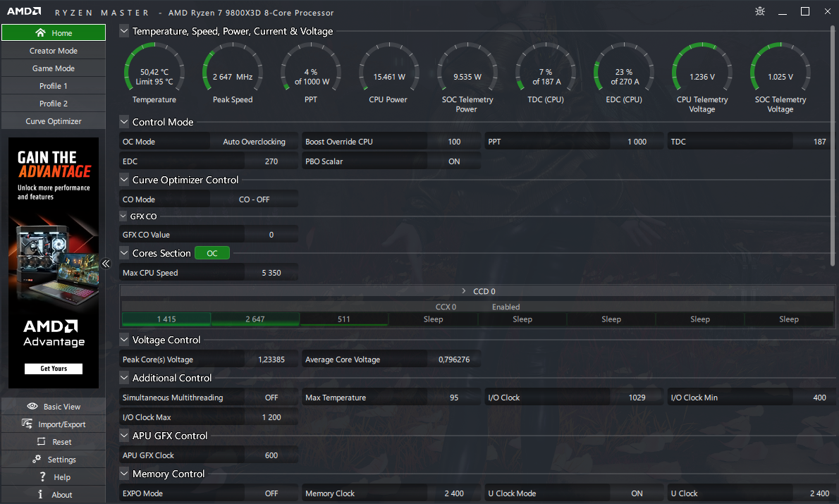Collapse the Control Mode section
Screen dimensions: 839x504
[124, 122]
